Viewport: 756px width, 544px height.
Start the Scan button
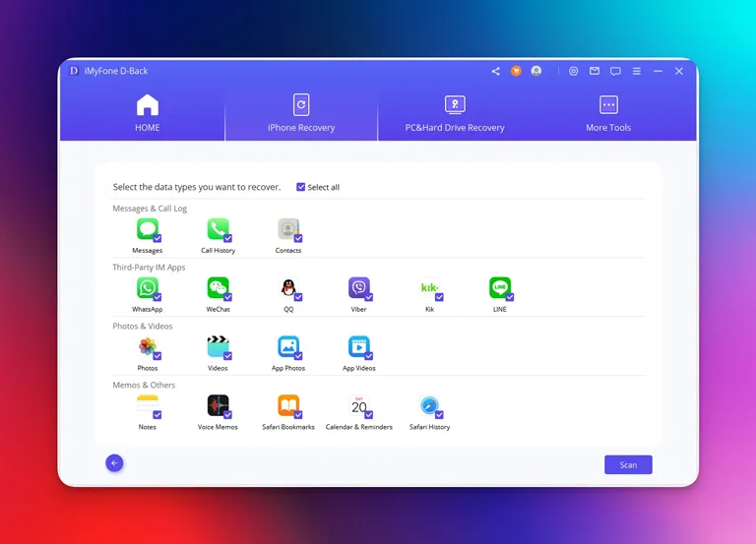628,465
